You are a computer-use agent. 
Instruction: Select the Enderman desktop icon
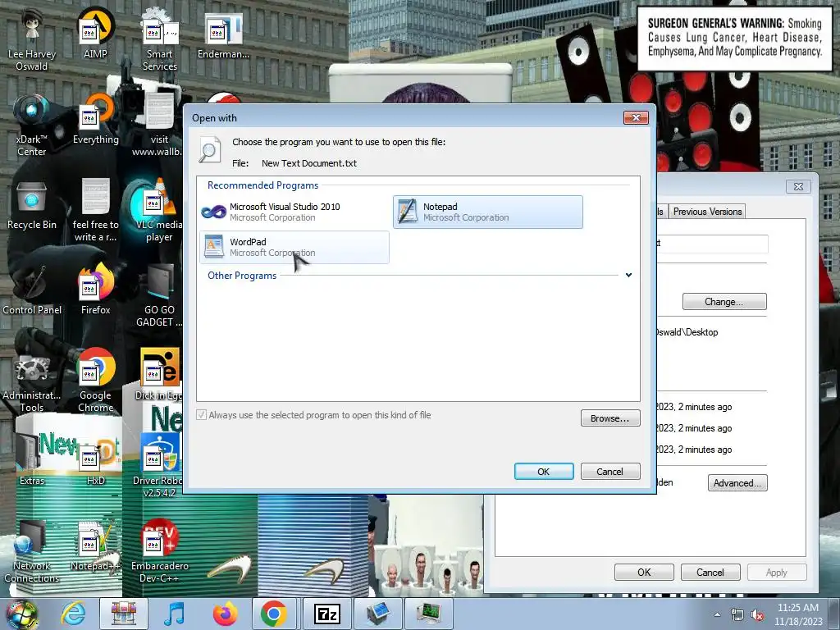pos(223,34)
